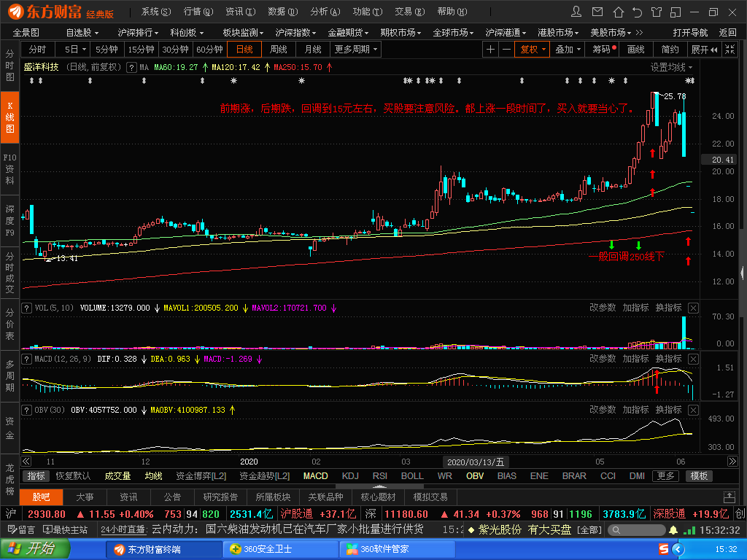Viewport: 747px width, 560px height.
Task: Open the 分析(A) menu
Action: (325, 12)
